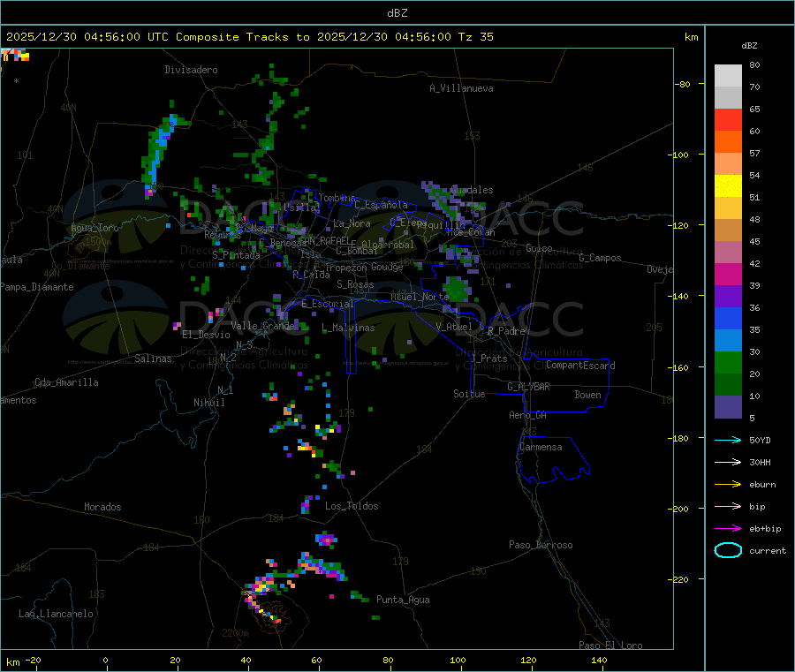Click the 'A_Villanueva' map label

[x=461, y=88]
